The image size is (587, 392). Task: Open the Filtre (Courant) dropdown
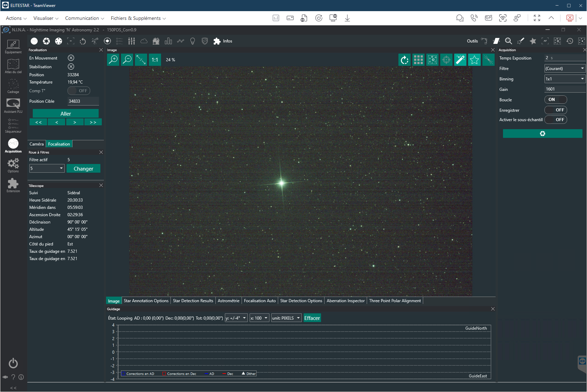click(x=565, y=69)
